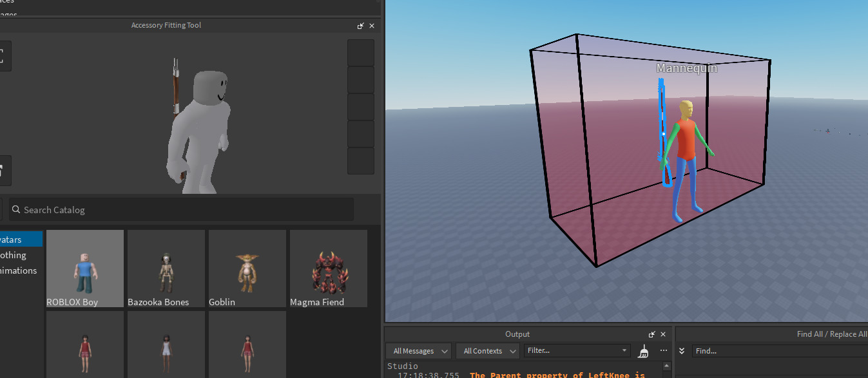Click the topmost accessory slot beside the preview

pyautogui.click(x=360, y=52)
